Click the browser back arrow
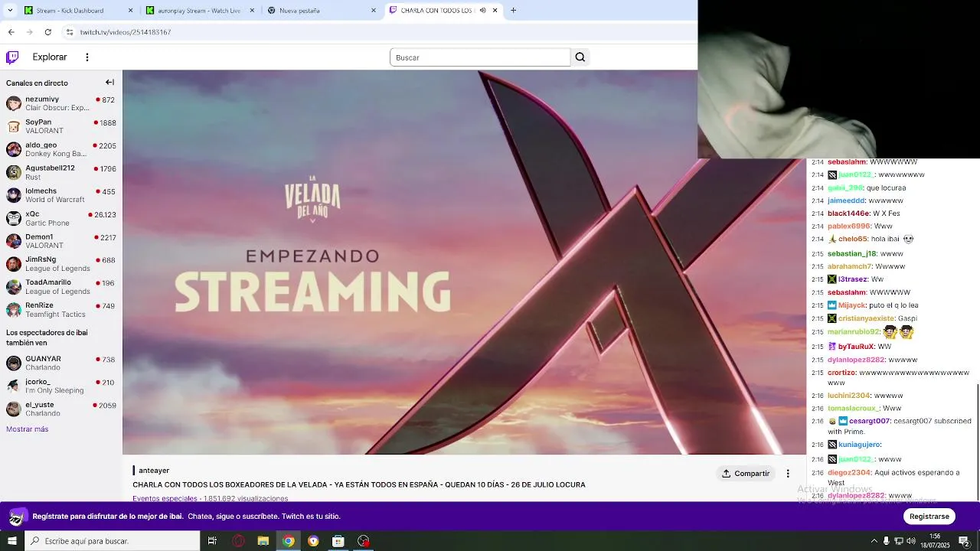980x551 pixels. (11, 32)
